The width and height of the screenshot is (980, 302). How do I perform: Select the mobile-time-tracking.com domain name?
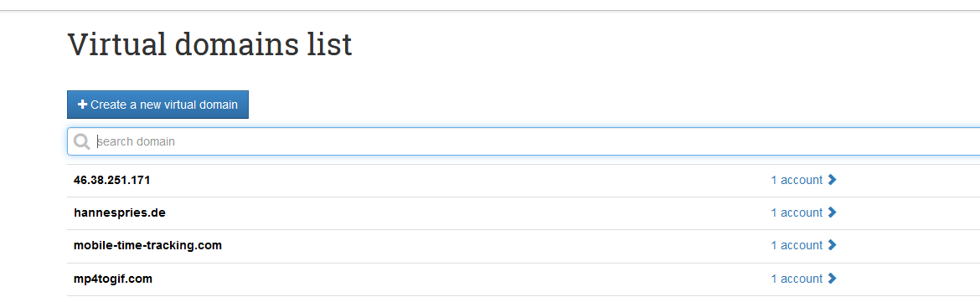(147, 245)
